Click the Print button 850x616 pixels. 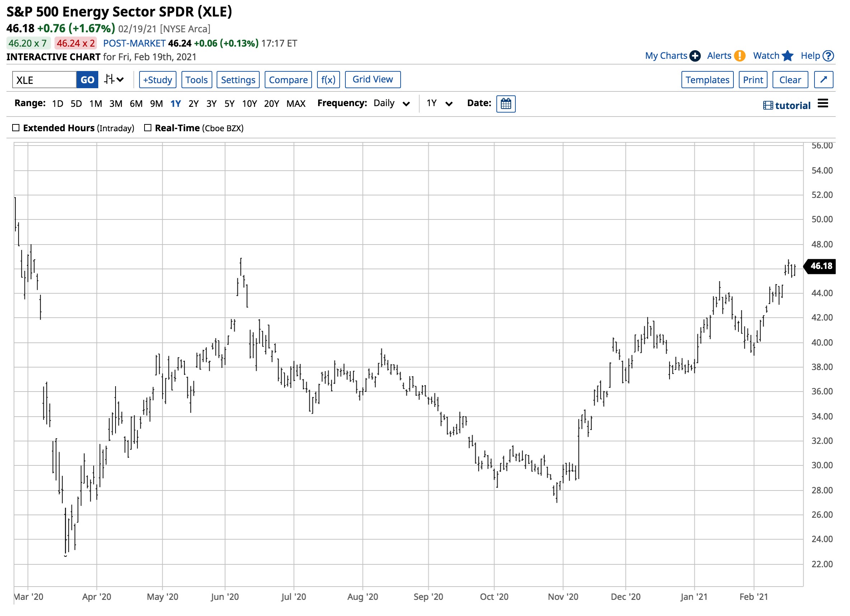(x=753, y=80)
